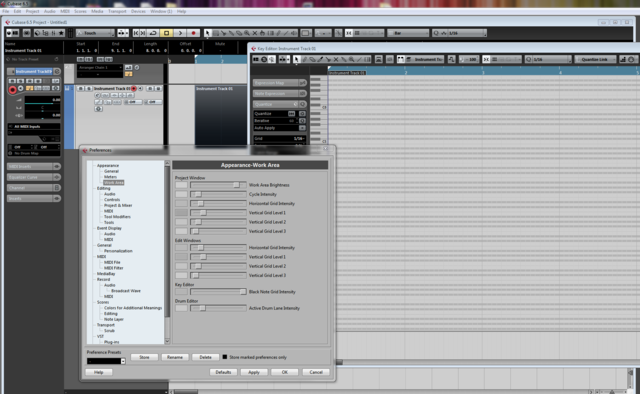Open the Arranger Chain 1 dropdown
The height and width of the screenshot is (394, 640).
(100, 67)
